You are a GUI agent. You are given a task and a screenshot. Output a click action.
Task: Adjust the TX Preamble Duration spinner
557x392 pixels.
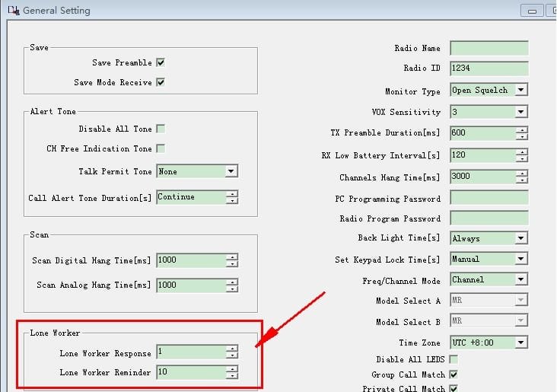pyautogui.click(x=521, y=133)
